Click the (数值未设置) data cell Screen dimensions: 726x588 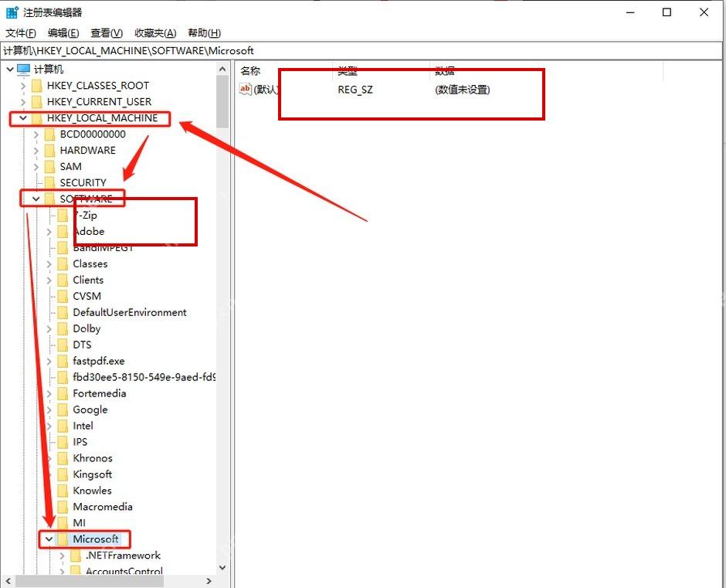[462, 90]
